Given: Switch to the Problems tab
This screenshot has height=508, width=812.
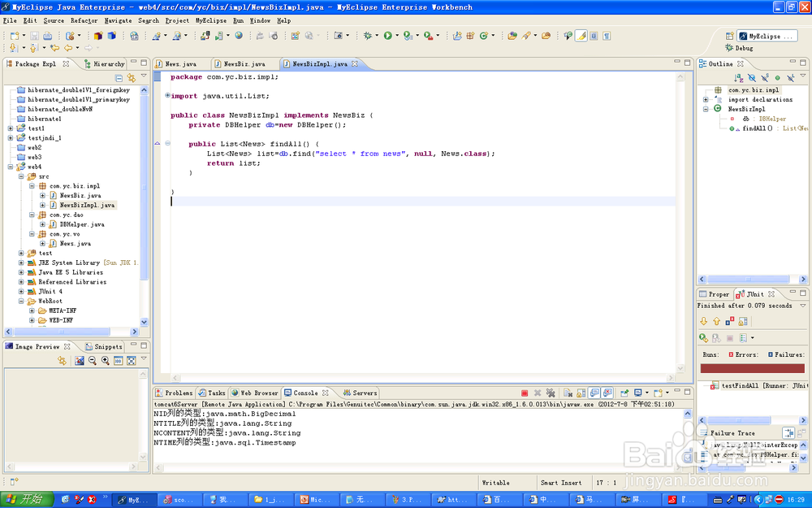Looking at the screenshot, I should (174, 393).
